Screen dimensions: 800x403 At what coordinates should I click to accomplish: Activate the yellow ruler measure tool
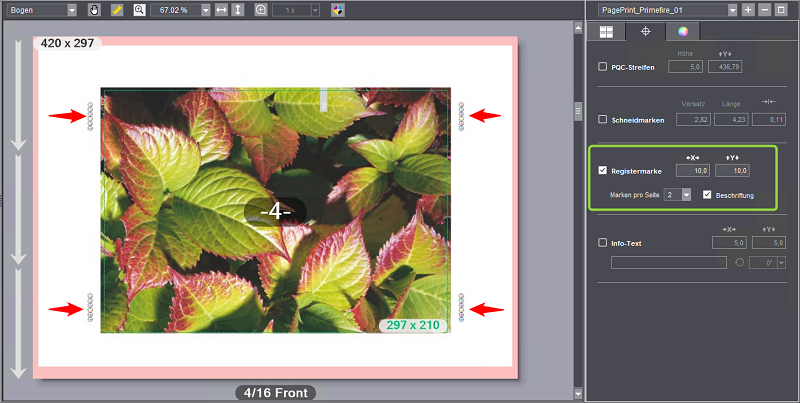(117, 10)
